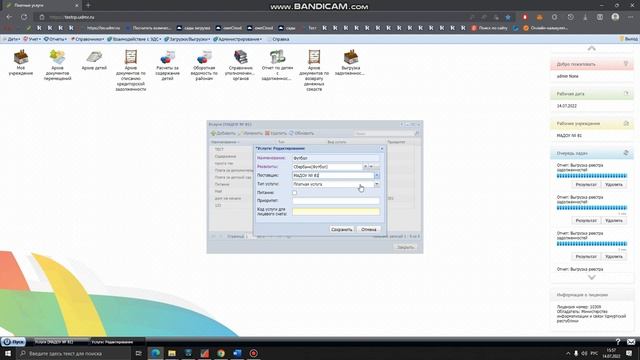Click Результат under the second queued report
Viewport: 640px width, 360px height.
point(586,220)
